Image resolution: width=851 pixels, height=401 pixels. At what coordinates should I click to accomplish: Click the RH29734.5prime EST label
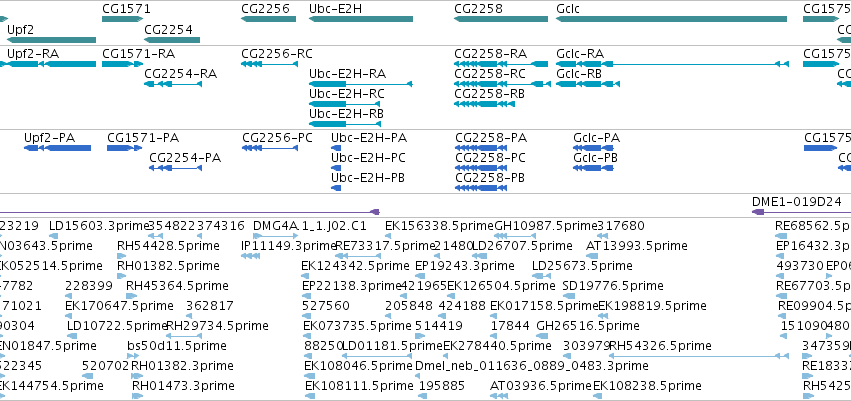coord(217,326)
